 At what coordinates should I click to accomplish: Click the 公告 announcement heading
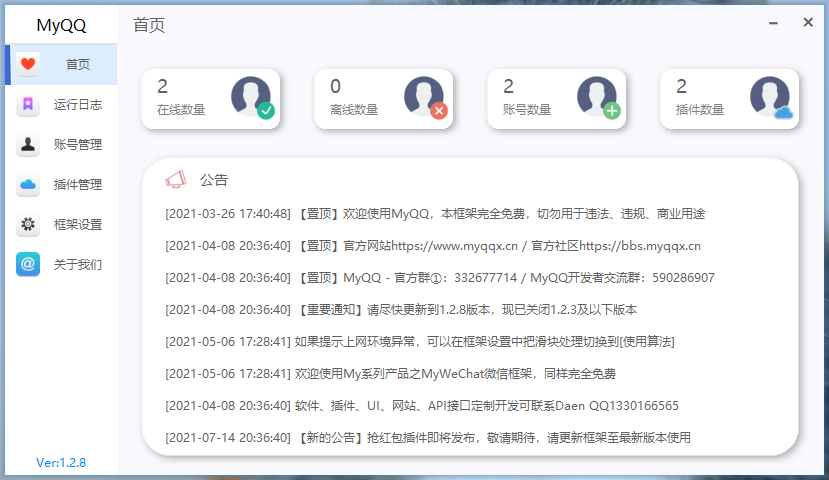(214, 180)
